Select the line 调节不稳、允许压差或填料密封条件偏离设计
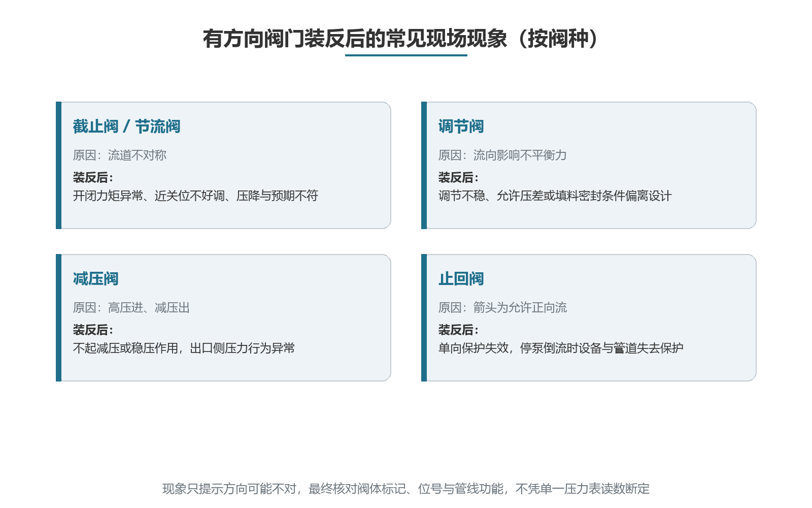This screenshot has height=508, width=812. click(555, 196)
